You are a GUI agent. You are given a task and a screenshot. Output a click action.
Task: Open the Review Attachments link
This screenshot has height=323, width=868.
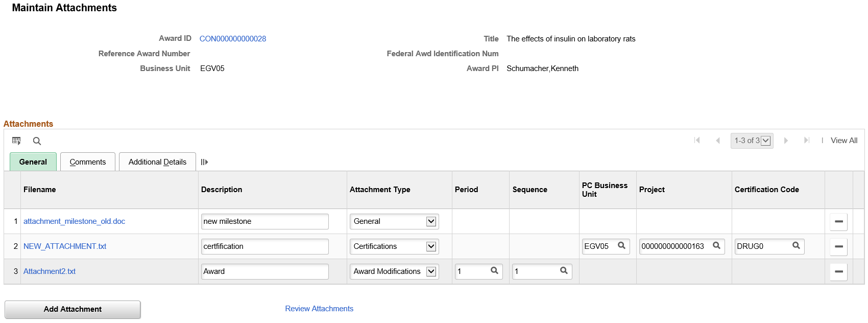click(x=319, y=309)
